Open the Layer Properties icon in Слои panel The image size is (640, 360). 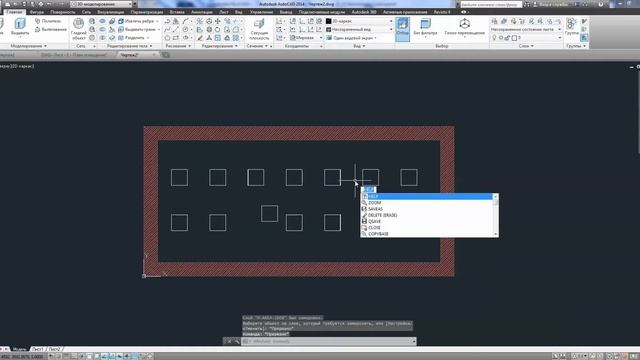[x=494, y=21]
